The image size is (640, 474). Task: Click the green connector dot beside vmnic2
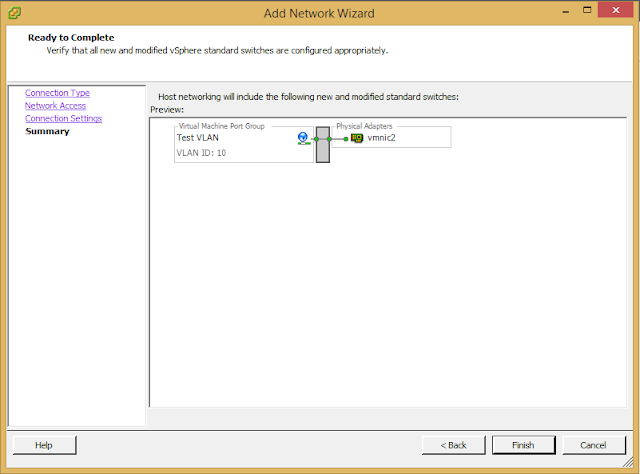[346, 139]
